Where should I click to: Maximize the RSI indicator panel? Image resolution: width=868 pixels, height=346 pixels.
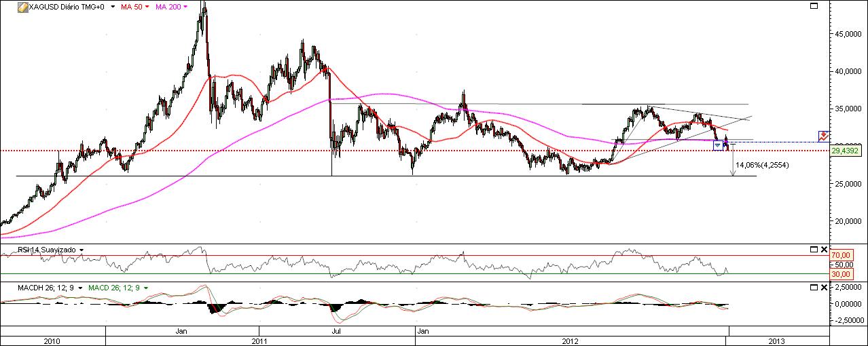point(814,250)
